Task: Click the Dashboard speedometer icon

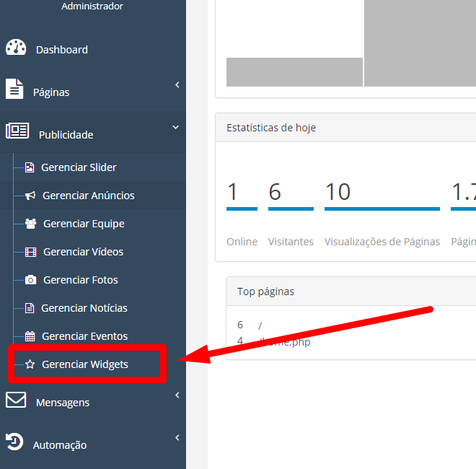Action: click(16, 48)
